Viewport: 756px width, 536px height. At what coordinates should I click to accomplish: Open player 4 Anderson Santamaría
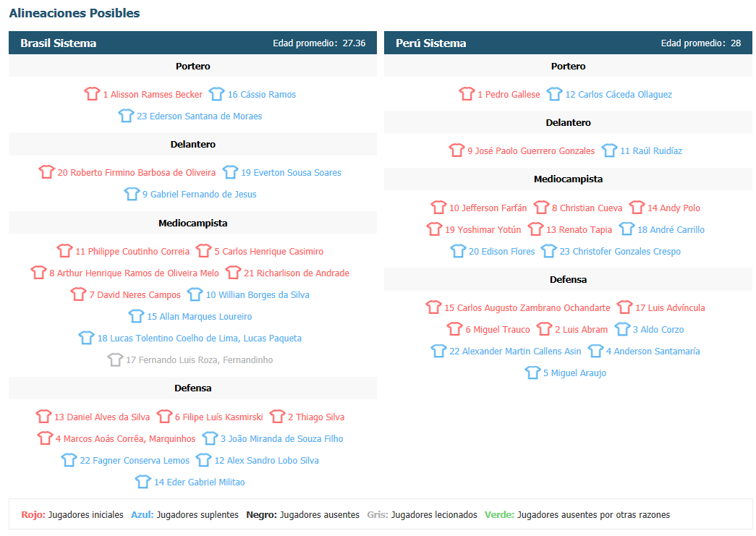pos(653,352)
